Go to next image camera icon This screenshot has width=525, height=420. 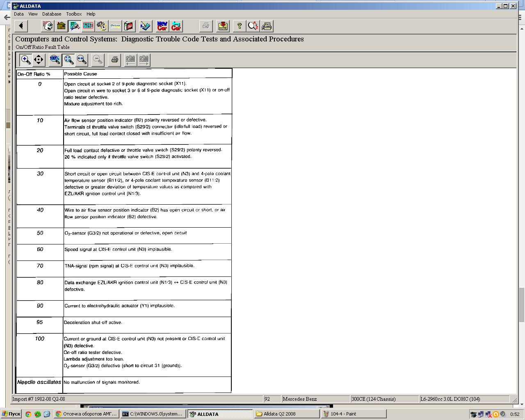coord(144,60)
